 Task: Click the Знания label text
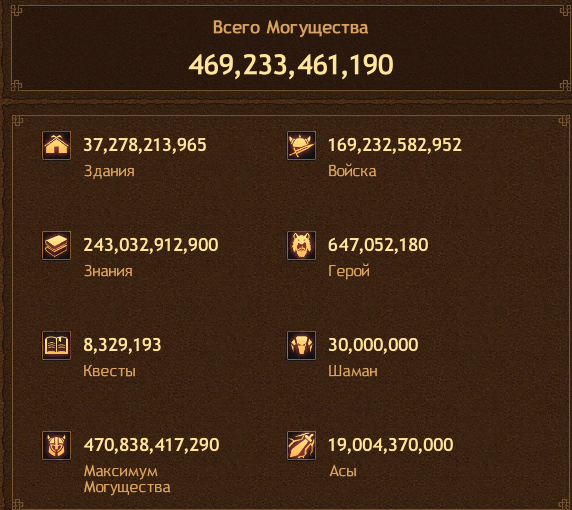coord(108,271)
